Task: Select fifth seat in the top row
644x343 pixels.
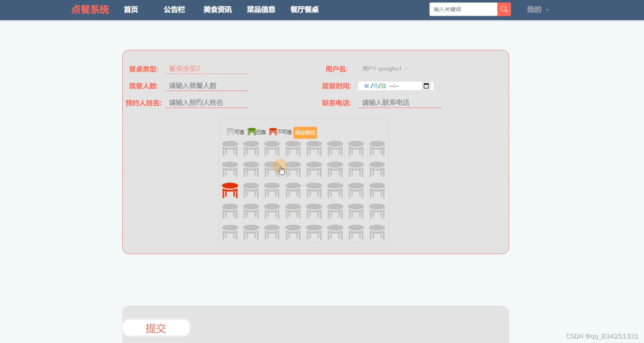Action: [314, 148]
